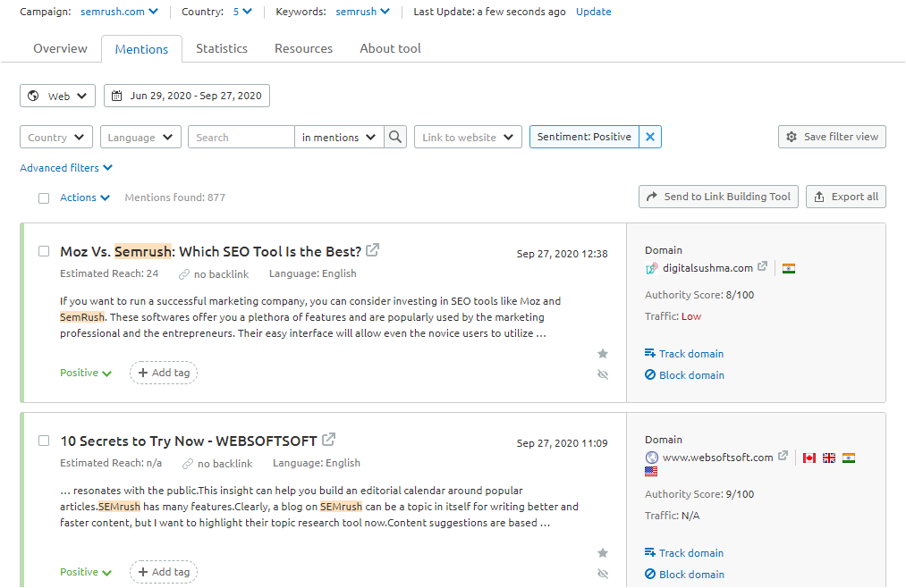The width and height of the screenshot is (906, 588).
Task: Click websoftsoft.com favicon globe
Action: tap(652, 458)
